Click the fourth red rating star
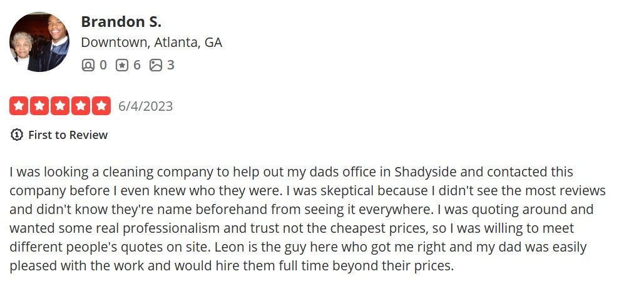The height and width of the screenshot is (291, 644). [81, 106]
